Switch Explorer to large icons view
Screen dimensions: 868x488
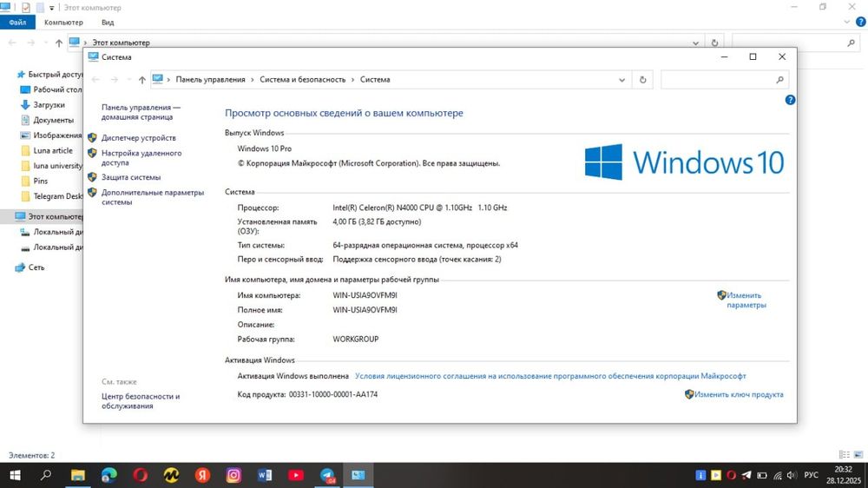click(x=858, y=455)
